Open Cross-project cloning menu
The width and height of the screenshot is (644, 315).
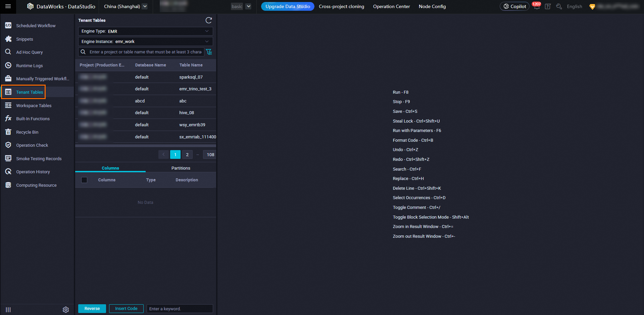(342, 6)
